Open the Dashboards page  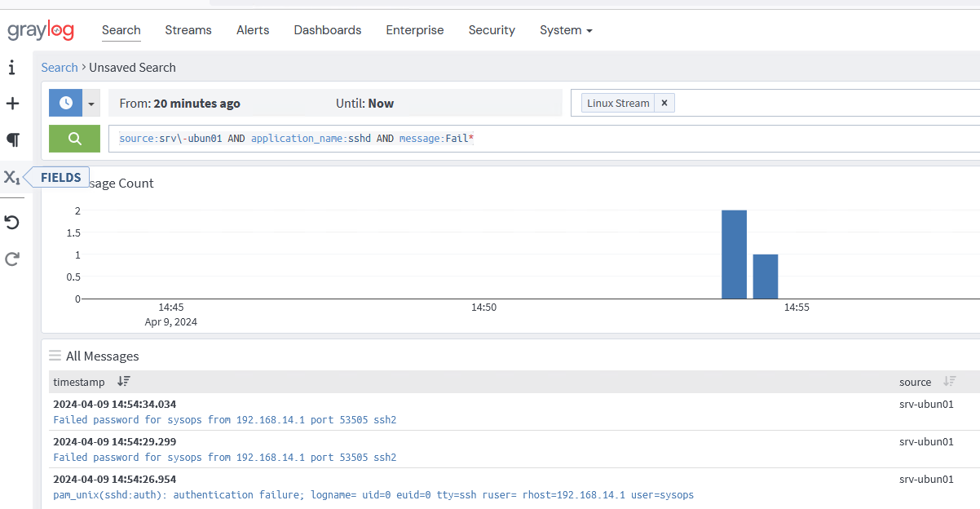(328, 30)
